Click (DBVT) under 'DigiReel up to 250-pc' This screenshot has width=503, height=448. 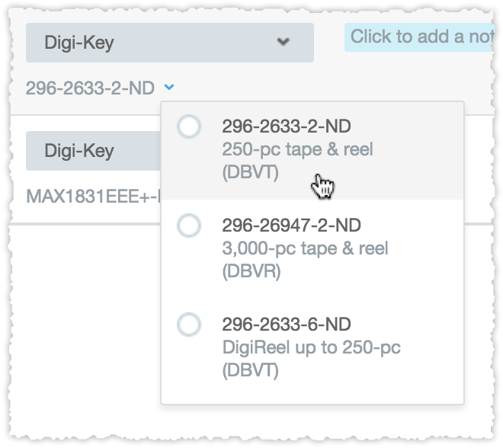point(250,371)
